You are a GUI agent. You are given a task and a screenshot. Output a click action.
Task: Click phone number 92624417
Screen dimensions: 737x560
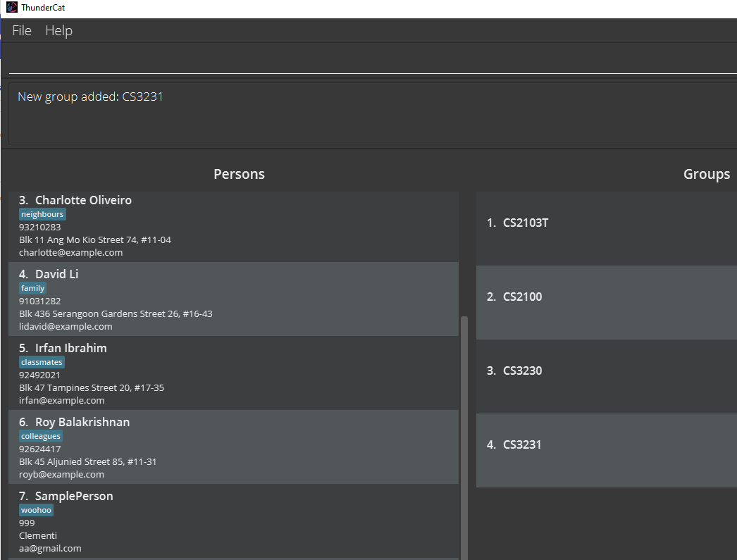40,449
